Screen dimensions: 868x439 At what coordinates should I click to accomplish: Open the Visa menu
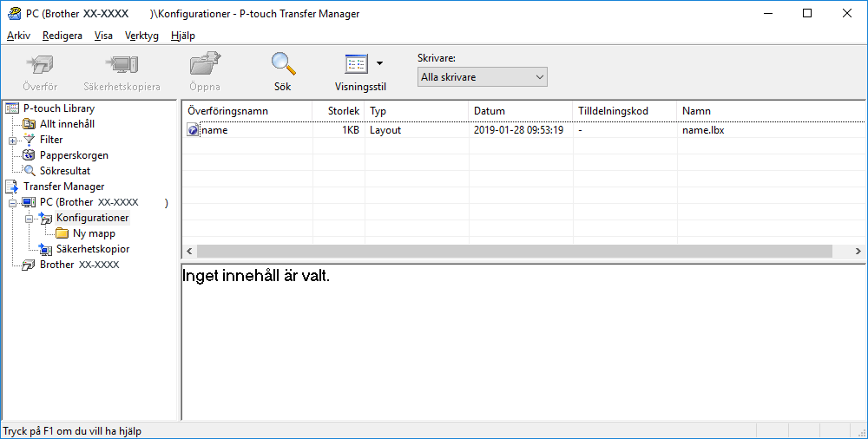pos(103,36)
